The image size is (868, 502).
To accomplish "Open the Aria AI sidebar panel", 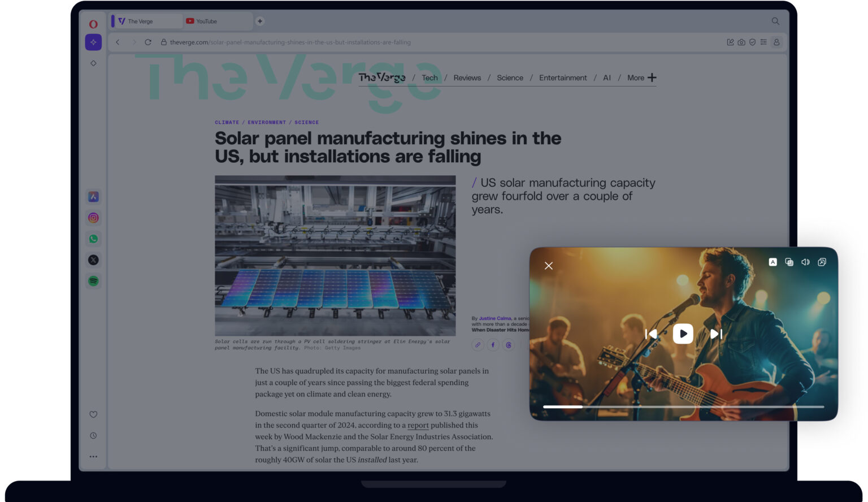I will click(x=93, y=42).
